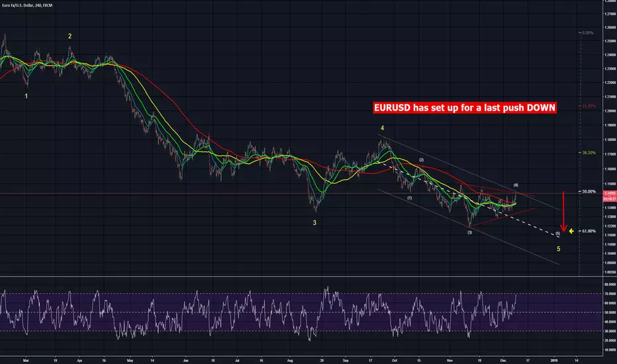This screenshot has width=617, height=364.
Task: Click the Jun label on time axis
Action: [186, 360]
